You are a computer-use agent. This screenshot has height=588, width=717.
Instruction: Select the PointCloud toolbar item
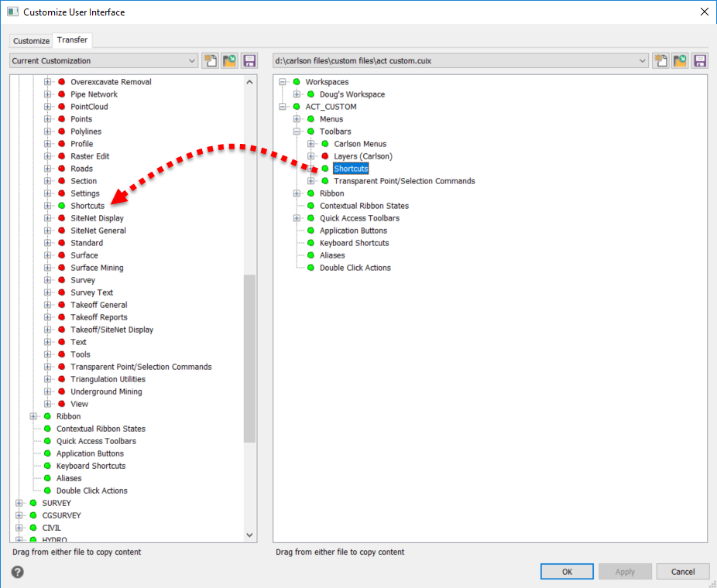[x=89, y=107]
